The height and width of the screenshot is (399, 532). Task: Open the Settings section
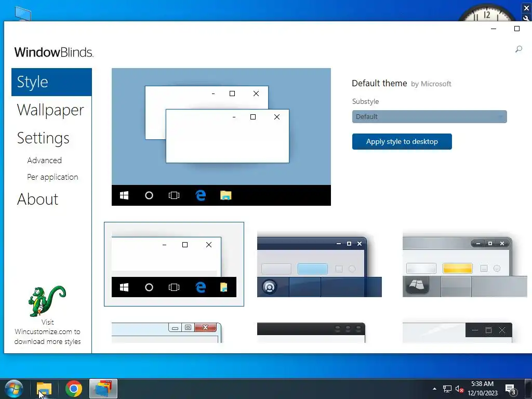point(43,138)
